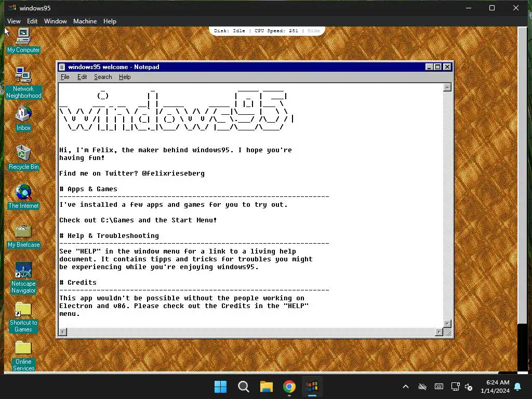
Task: Click the Notepad vertical scrollbar track
Action: point(447,205)
